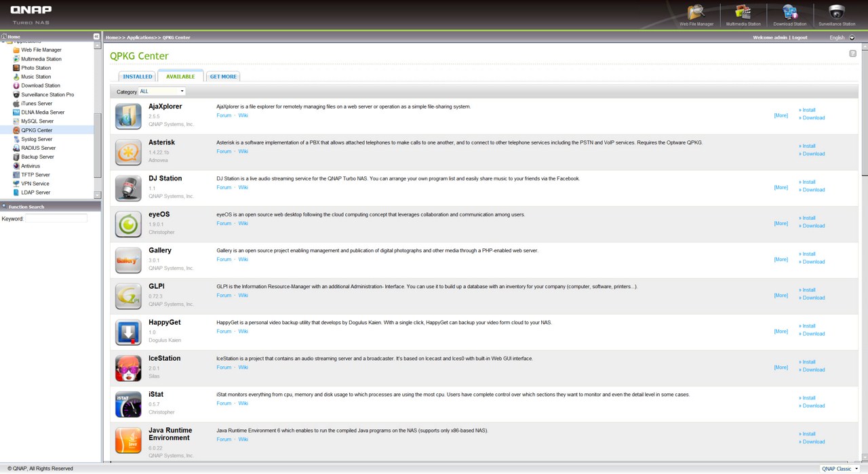Download eyeOS package
This screenshot has width=868, height=474.
tap(813, 226)
